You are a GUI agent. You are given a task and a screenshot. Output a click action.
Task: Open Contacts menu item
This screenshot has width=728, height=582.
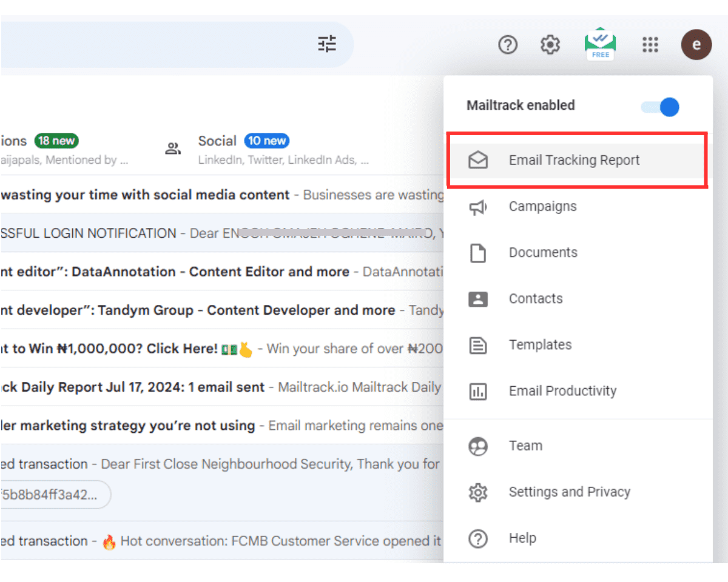click(578, 299)
